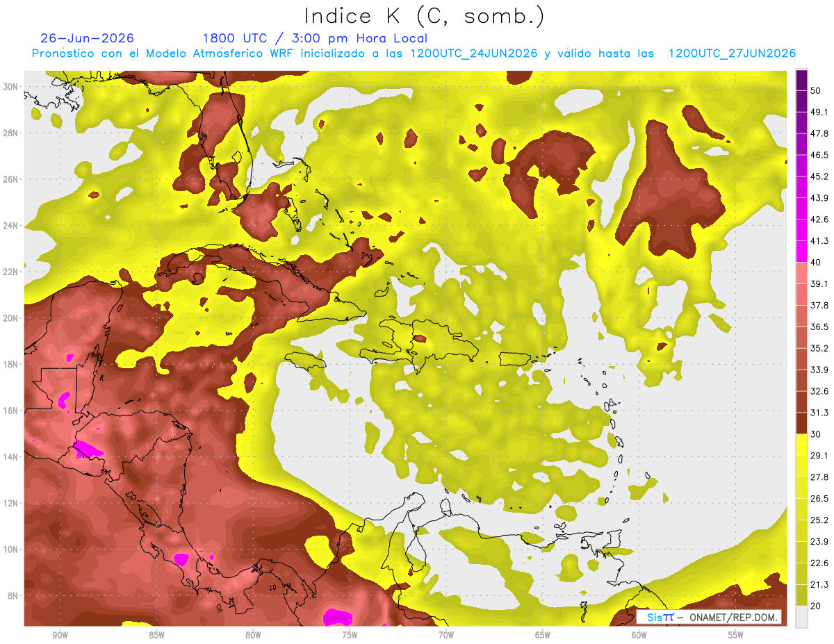
Task: Click the '8N' latitude axis label
Action: (13, 596)
